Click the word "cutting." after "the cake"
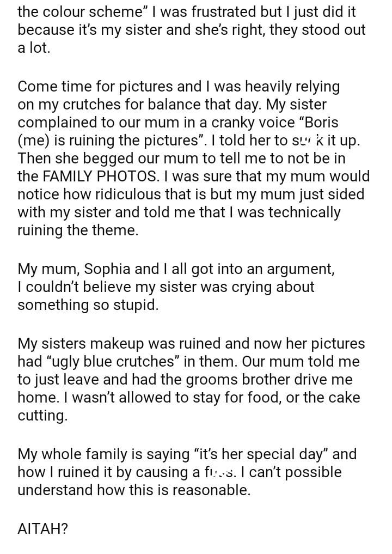Screen dimensions: 392x554 pyautogui.click(x=42, y=416)
